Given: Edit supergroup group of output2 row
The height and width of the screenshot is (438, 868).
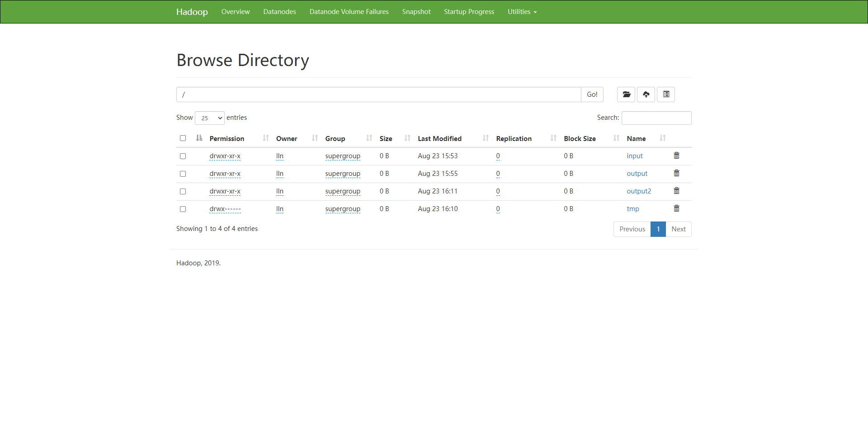Looking at the screenshot, I should 343,191.
